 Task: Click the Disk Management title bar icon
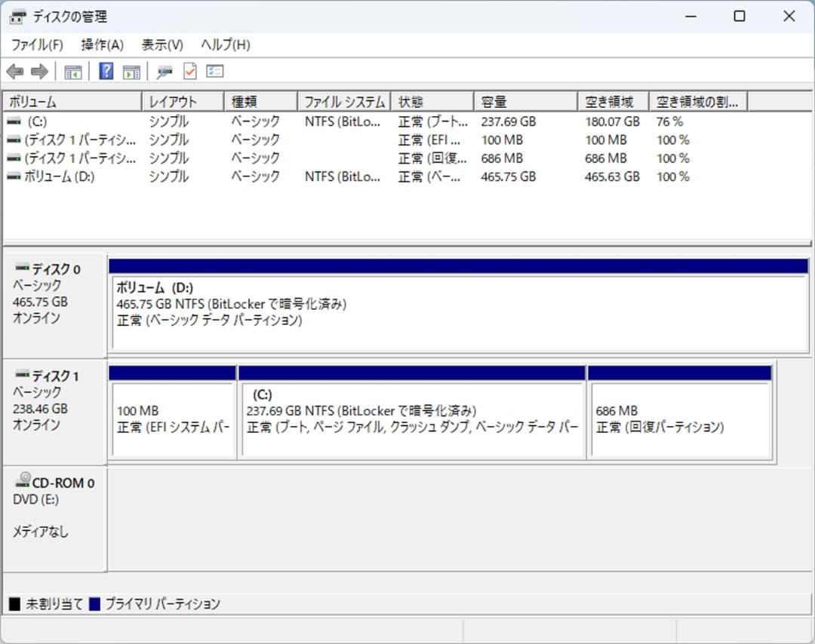pyautogui.click(x=17, y=16)
